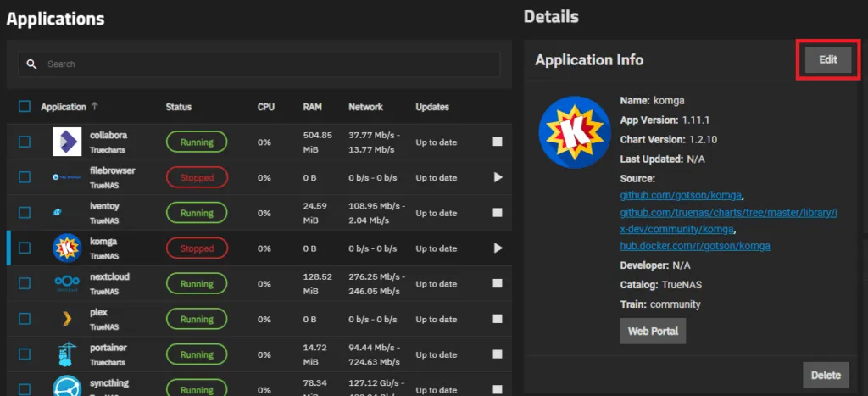868x396 pixels.
Task: Click the collabora app icon
Action: [x=66, y=142]
